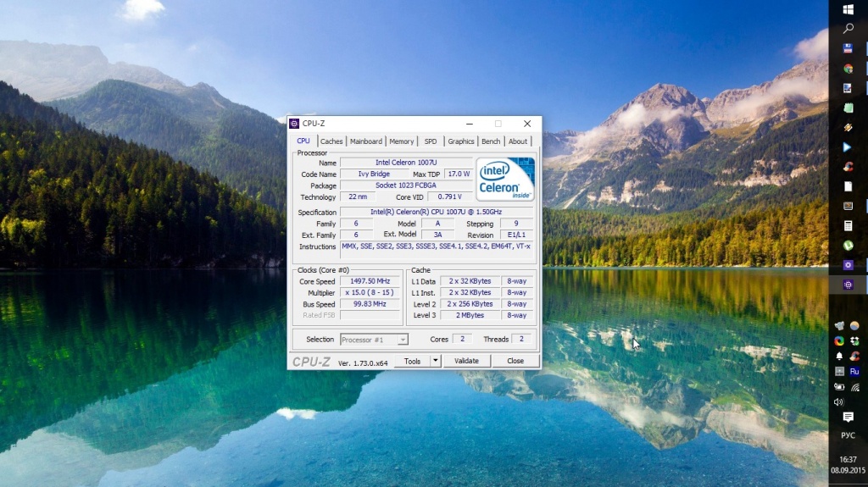This screenshot has width=868, height=487.
Task: Click the Core VID value 0.791 V
Action: tap(449, 197)
